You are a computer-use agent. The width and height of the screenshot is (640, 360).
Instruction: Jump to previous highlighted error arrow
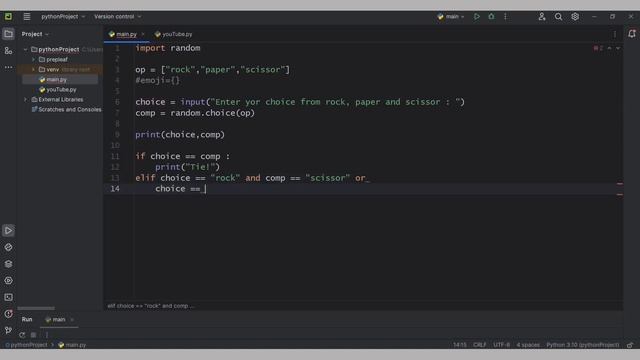[609, 48]
